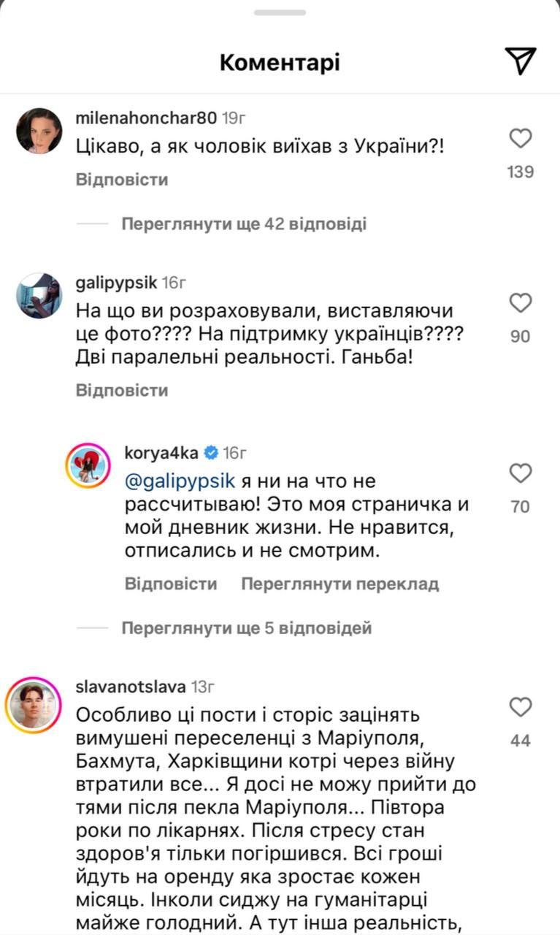Reply to korya4ka's comment
The width and height of the screenshot is (560, 935).
[171, 584]
